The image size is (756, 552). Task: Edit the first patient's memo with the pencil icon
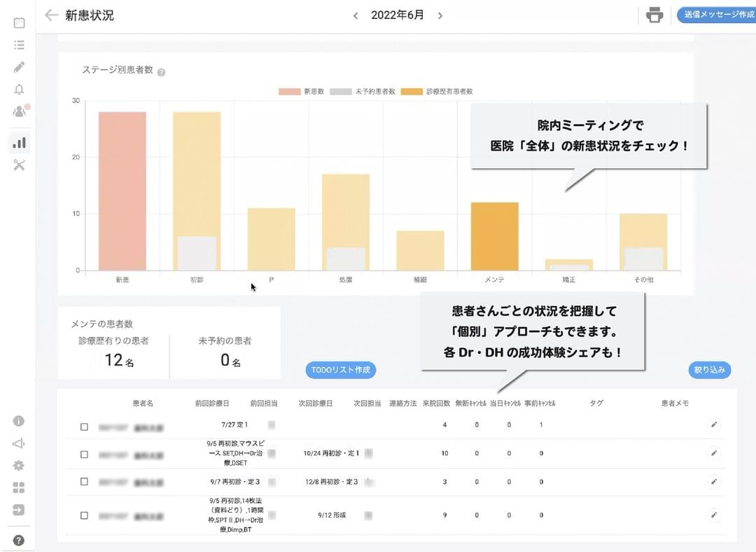tap(714, 425)
